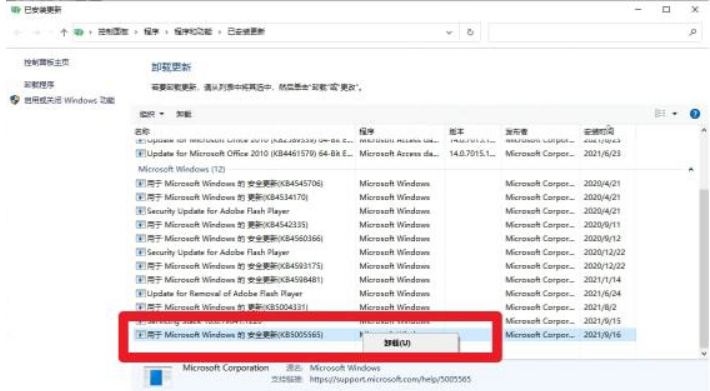This screenshot has height=391, width=710.
Task: Click the 2021/9/16 install date
Action: [602, 335]
